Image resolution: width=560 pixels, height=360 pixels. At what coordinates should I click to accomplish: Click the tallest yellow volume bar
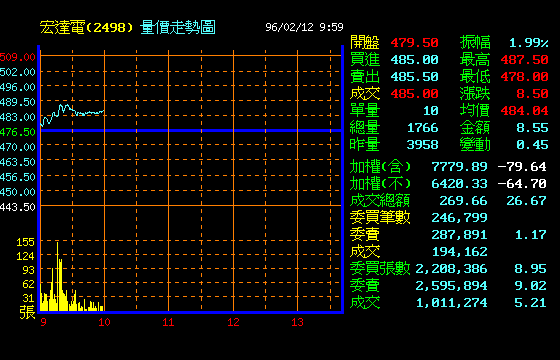(58, 277)
